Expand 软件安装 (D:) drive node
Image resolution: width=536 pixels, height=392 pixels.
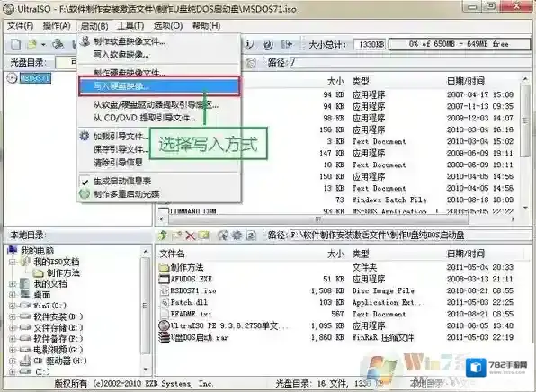[13, 316]
